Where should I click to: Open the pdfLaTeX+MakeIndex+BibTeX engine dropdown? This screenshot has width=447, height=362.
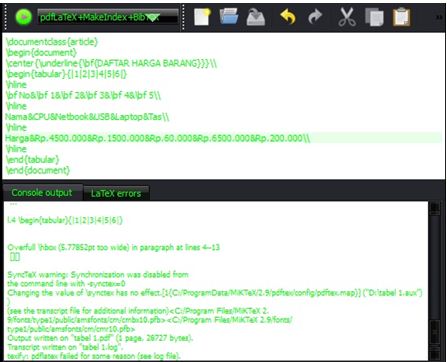click(x=108, y=17)
